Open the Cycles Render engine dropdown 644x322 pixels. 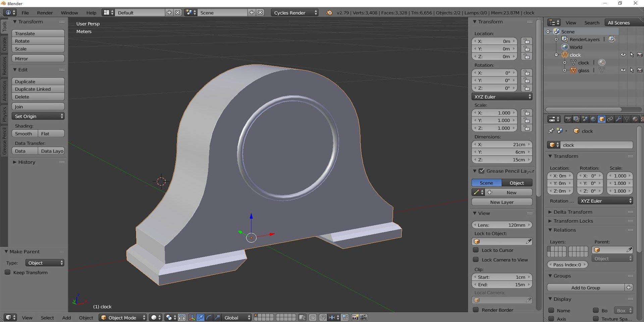click(294, 13)
